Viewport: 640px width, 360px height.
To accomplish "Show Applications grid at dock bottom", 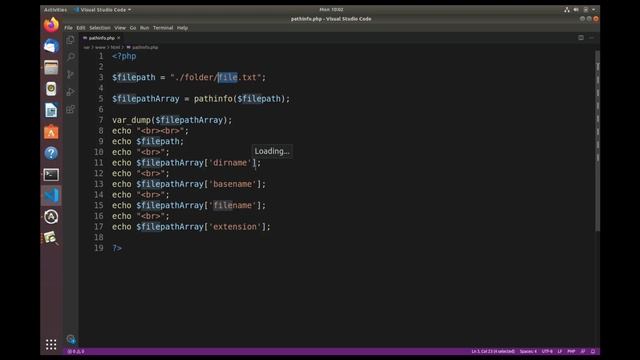I will point(51,344).
